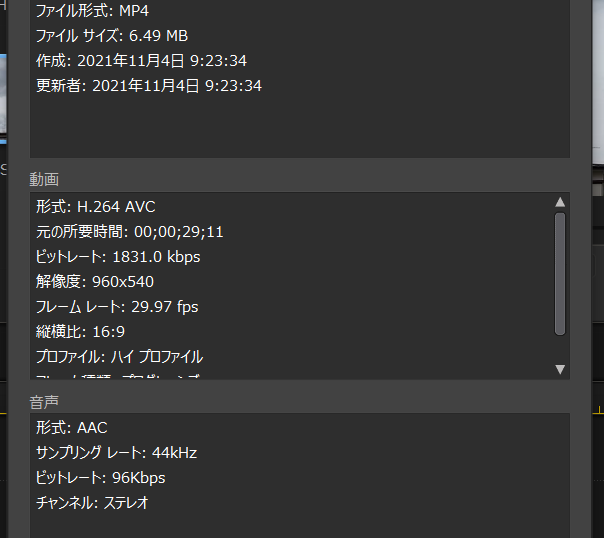The height and width of the screenshot is (538, 604).
Task: Click the video list scroll-down arrow
Action: 560,369
